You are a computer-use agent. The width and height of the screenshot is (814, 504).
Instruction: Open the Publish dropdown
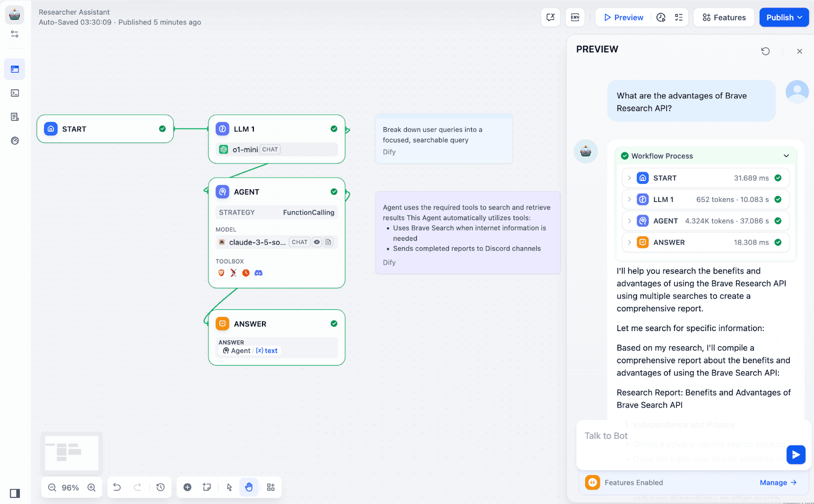point(783,17)
